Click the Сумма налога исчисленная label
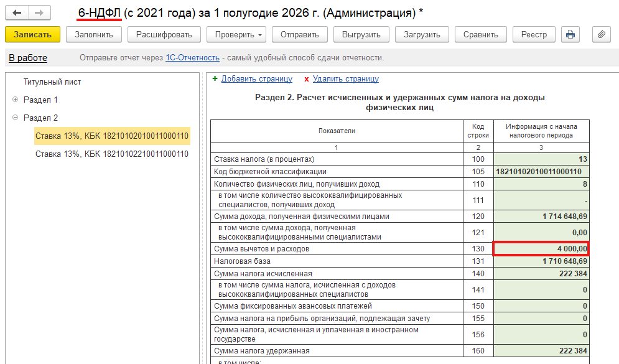The height and width of the screenshot is (364, 619). click(263, 274)
